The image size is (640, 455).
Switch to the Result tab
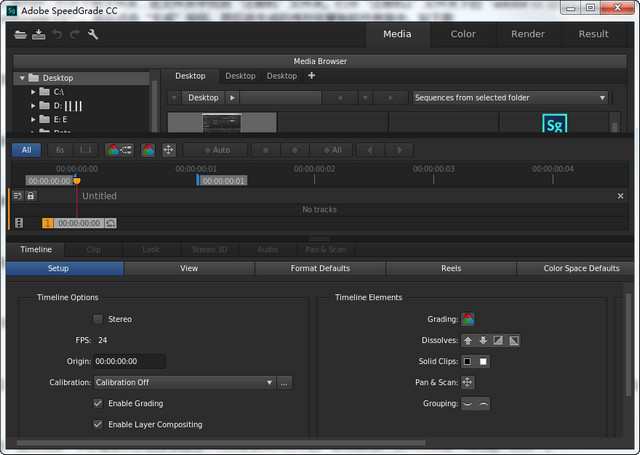(593, 34)
